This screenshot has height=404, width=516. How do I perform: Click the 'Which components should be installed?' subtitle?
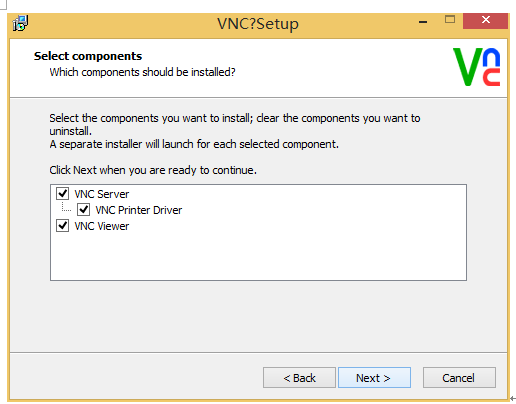[142, 72]
